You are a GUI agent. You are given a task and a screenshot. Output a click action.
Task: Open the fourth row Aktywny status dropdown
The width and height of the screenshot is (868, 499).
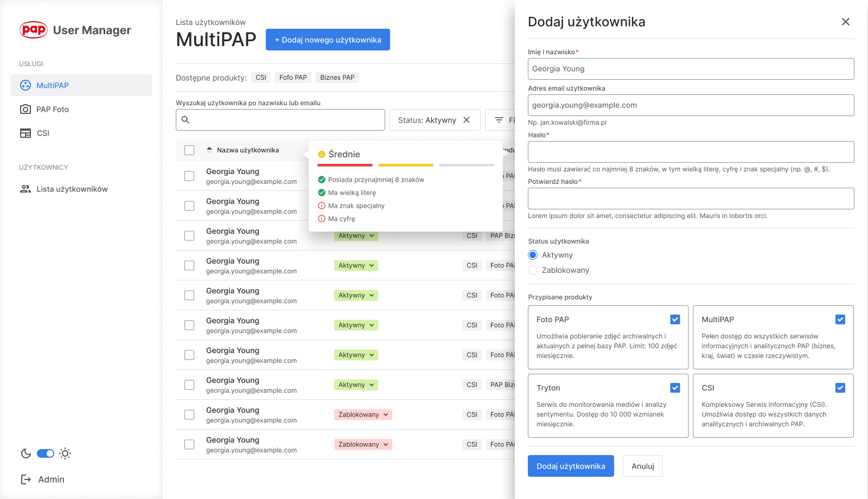pyautogui.click(x=356, y=265)
